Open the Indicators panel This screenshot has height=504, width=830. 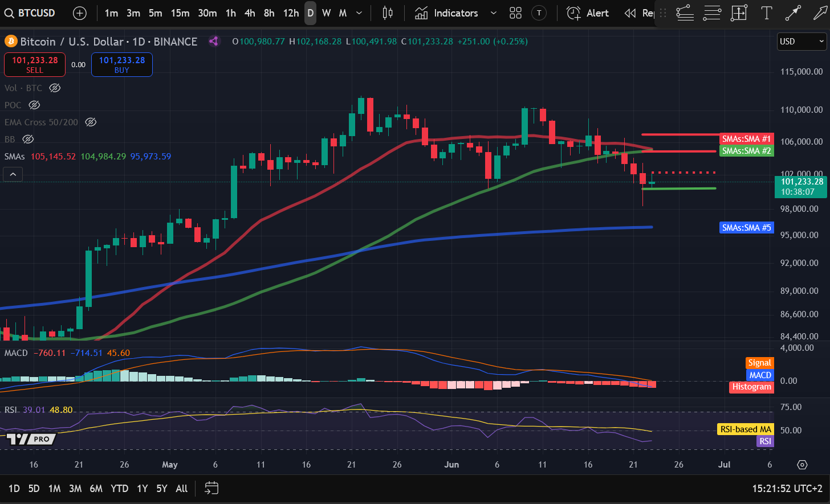pyautogui.click(x=446, y=13)
